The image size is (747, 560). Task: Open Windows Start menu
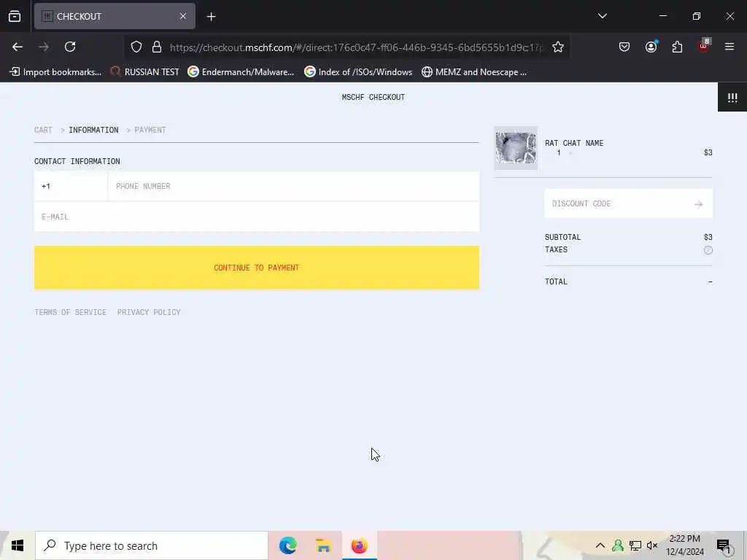click(x=18, y=545)
